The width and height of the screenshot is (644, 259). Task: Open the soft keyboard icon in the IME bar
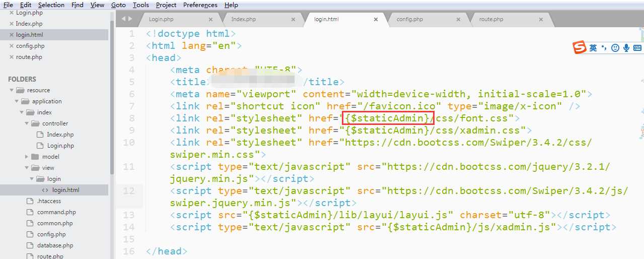pyautogui.click(x=637, y=48)
